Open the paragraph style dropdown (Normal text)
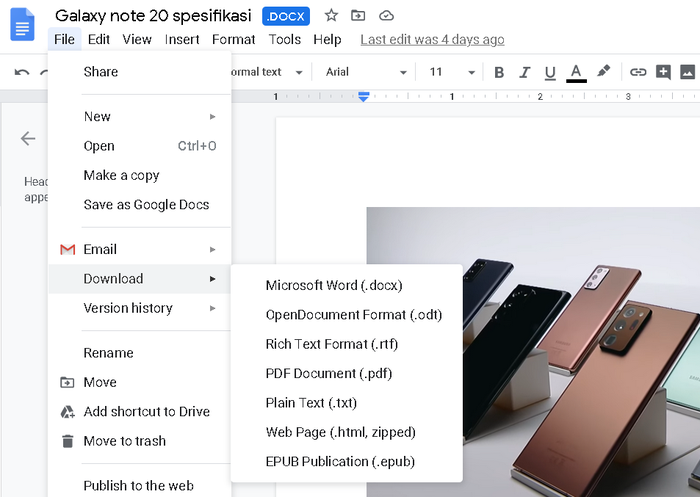The height and width of the screenshot is (497, 700). pos(267,72)
